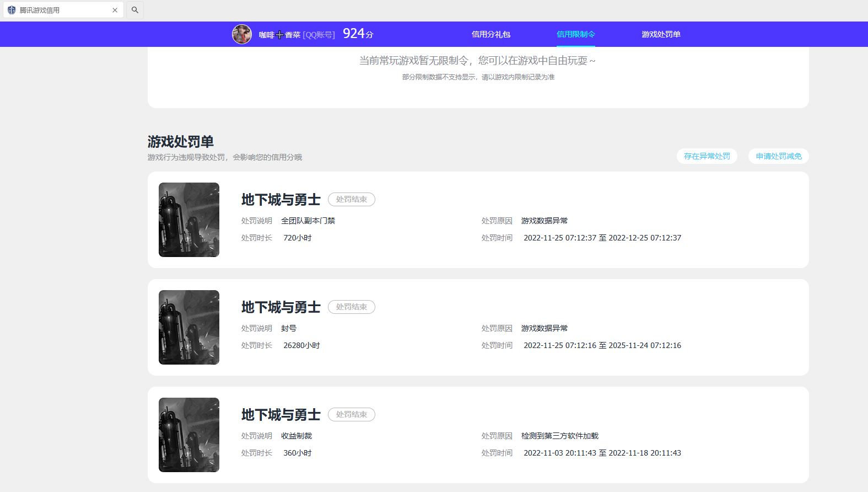868x492 pixels.
Task: Click the period 2022-11-25 07:12:37 至 2022-12-25
Action: click(x=602, y=238)
